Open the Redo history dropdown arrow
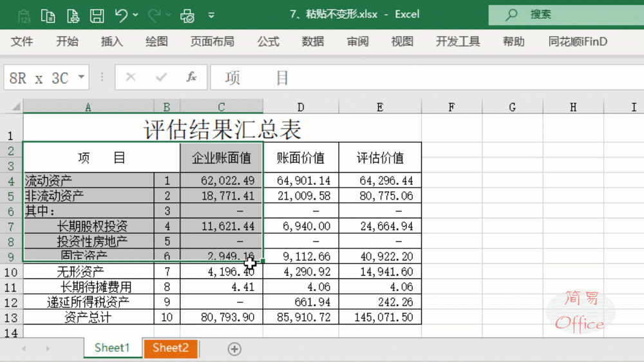This screenshot has height=362, width=644. point(168,15)
